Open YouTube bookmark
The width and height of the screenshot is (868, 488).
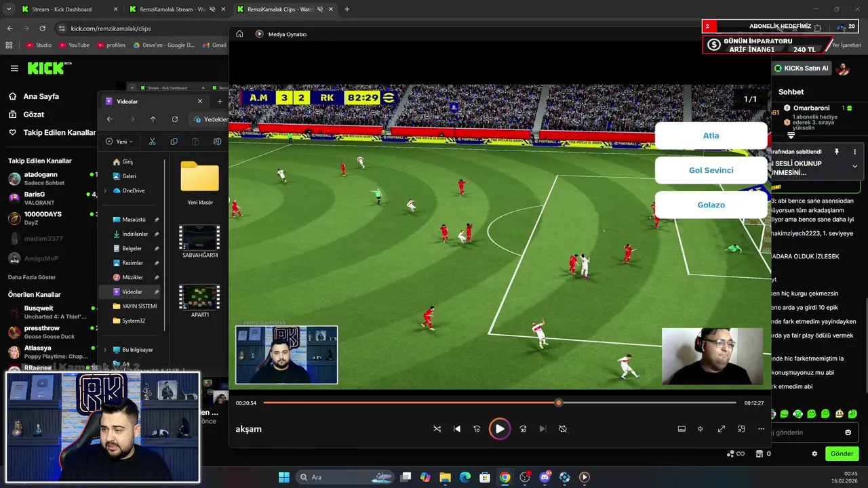coord(74,45)
